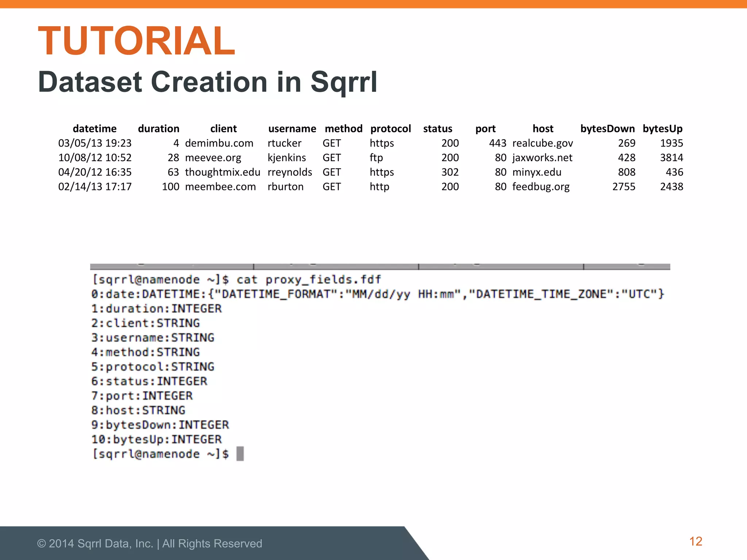This screenshot has width=747, height=560.
Task: Click the 9:bytesDown:INTEGER line
Action: coord(160,425)
